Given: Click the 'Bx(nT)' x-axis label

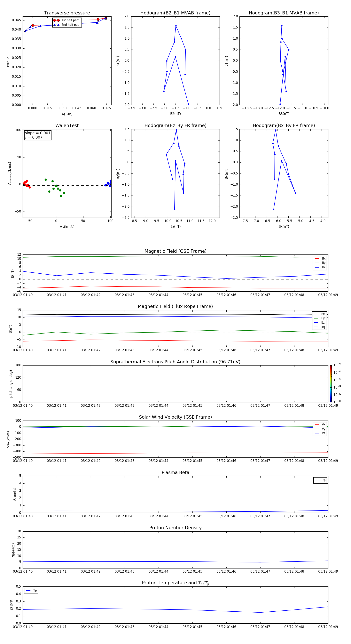Looking at the screenshot, I should pos(284,227).
